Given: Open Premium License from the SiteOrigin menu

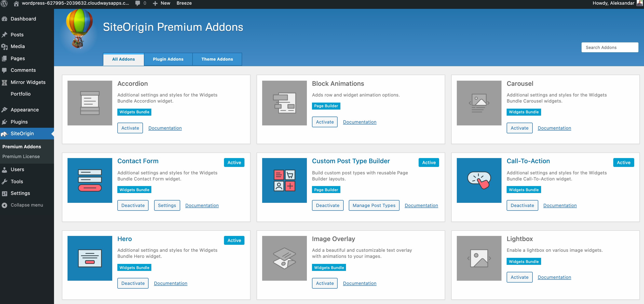Looking at the screenshot, I should point(21,156).
